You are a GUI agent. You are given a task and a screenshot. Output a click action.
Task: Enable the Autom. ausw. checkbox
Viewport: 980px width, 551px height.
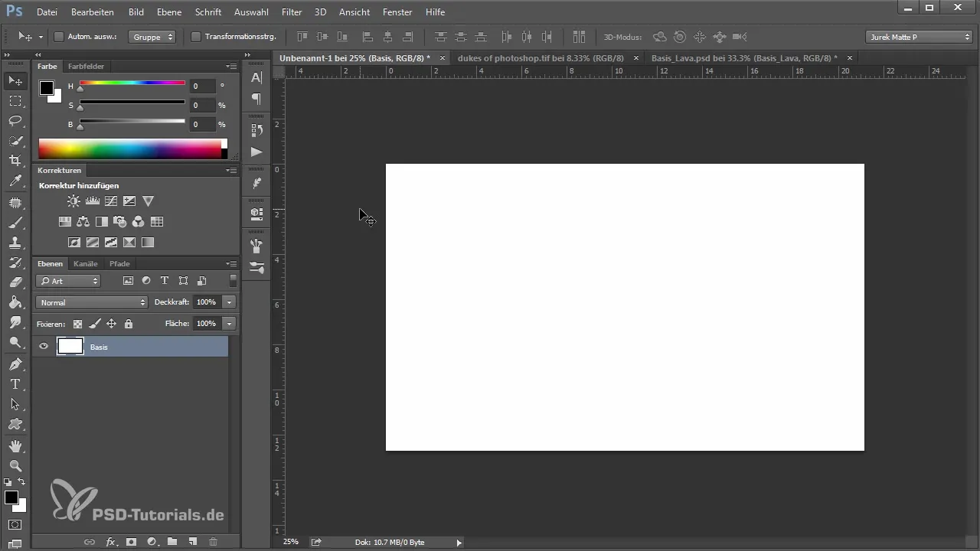tap(59, 37)
